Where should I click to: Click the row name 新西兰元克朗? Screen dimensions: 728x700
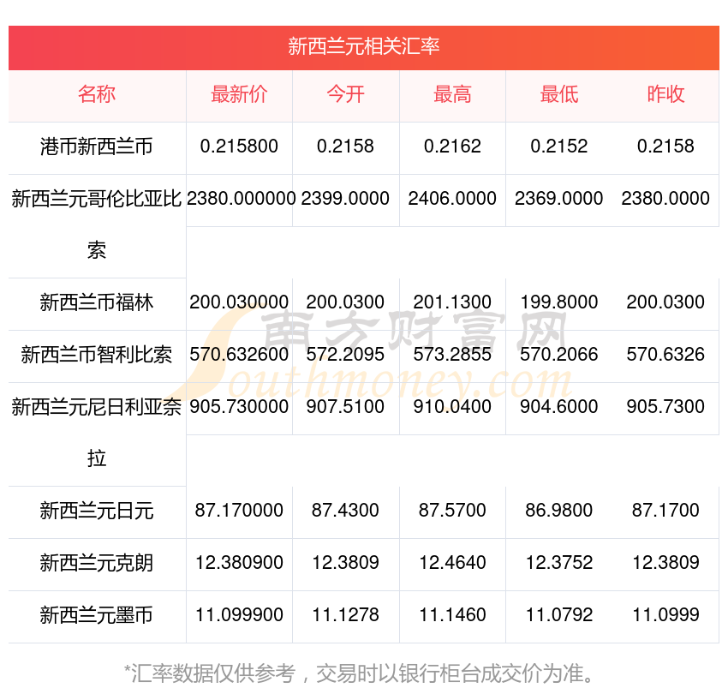point(97,563)
